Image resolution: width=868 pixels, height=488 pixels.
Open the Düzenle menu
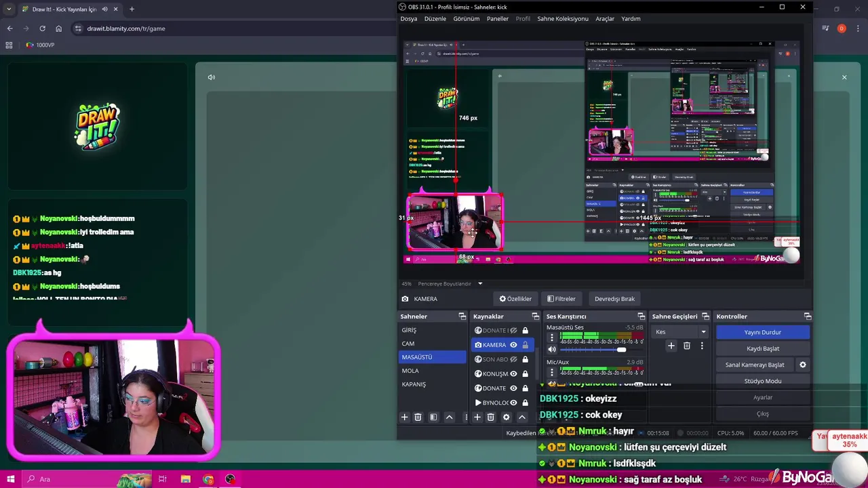[x=435, y=19]
